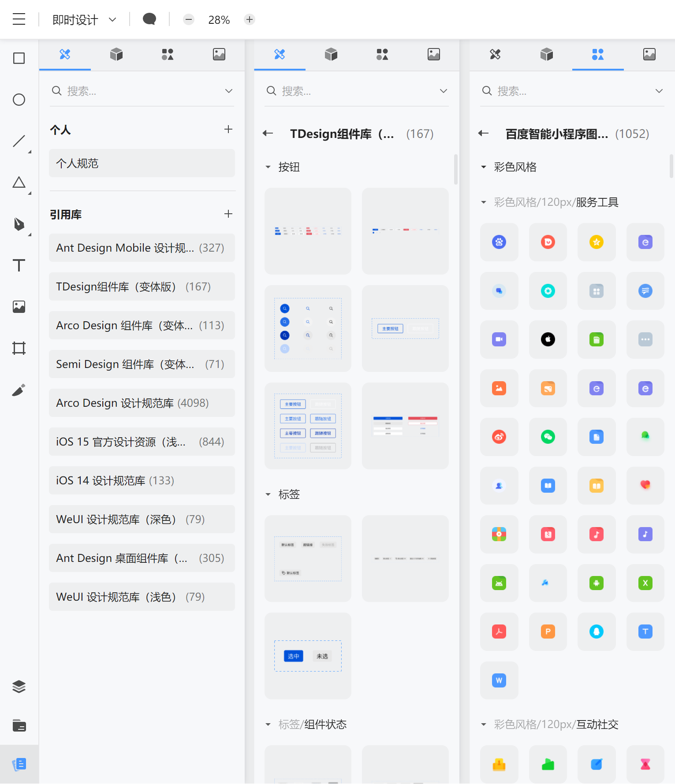The height and width of the screenshot is (784, 675).
Task: Pick the blue Word W icon
Action: coord(499,680)
